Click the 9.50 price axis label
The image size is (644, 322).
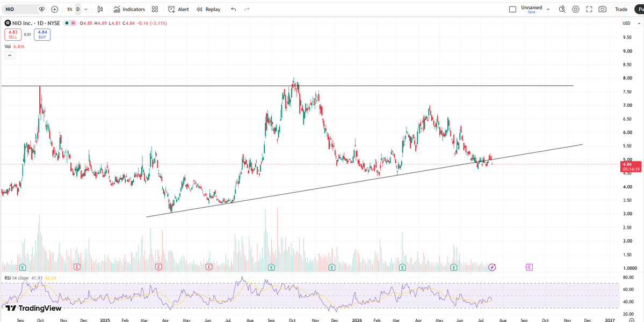pos(627,38)
